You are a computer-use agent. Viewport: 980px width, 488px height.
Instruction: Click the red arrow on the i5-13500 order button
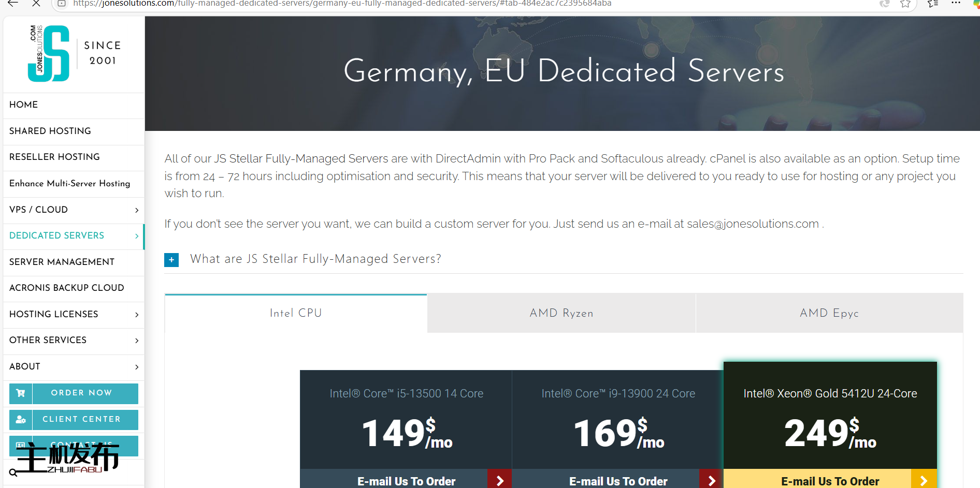pos(500,480)
